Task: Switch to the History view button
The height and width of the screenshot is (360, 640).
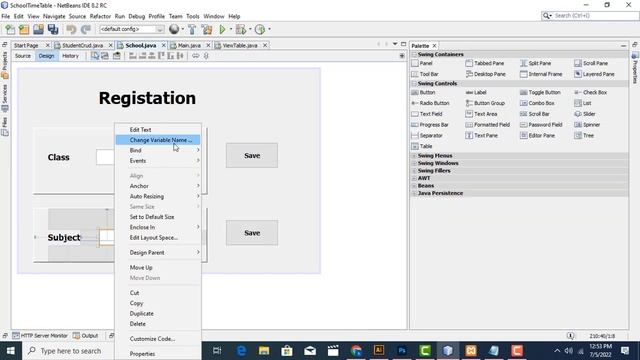Action: (70, 56)
